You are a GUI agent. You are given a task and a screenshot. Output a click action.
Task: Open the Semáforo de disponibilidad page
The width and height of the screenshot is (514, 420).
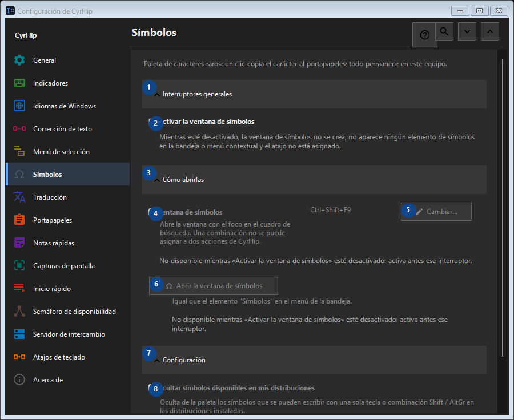[x=67, y=311]
